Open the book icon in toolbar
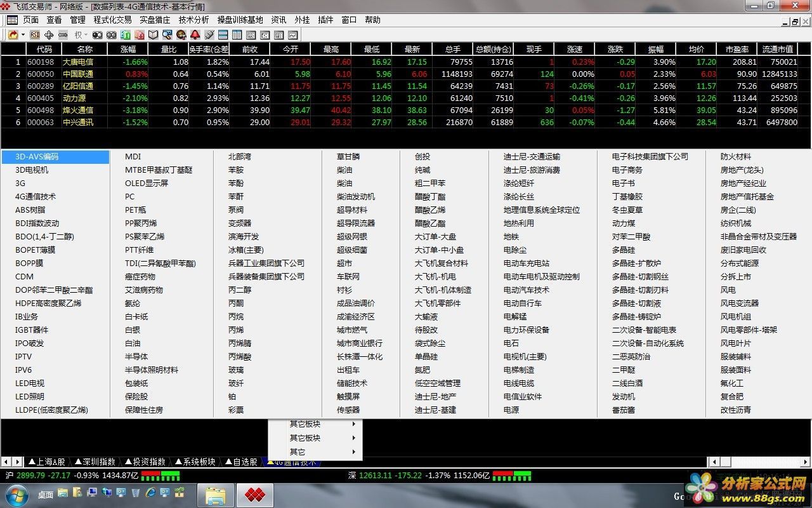 tap(153, 34)
